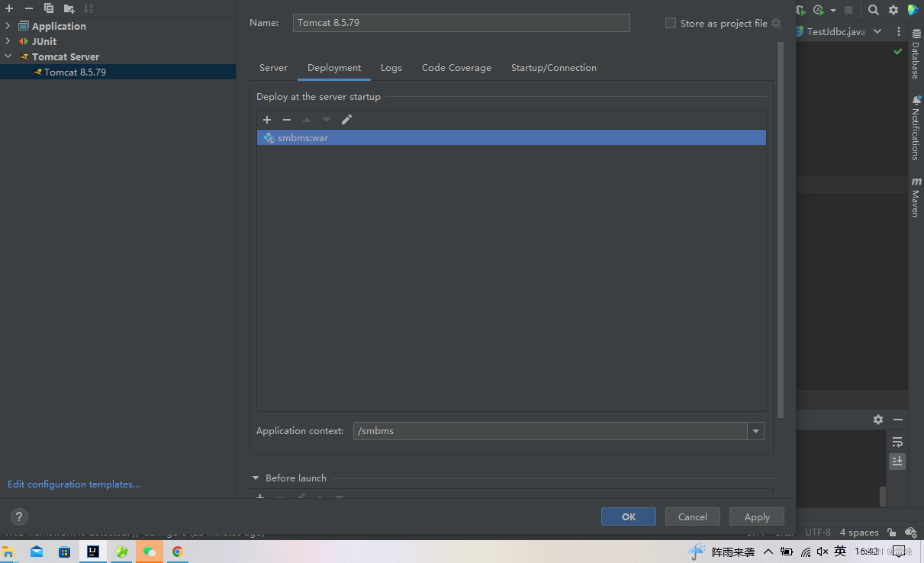Remove configuration with top-left minus icon
Image resolution: width=924 pixels, height=563 pixels.
[29, 8]
